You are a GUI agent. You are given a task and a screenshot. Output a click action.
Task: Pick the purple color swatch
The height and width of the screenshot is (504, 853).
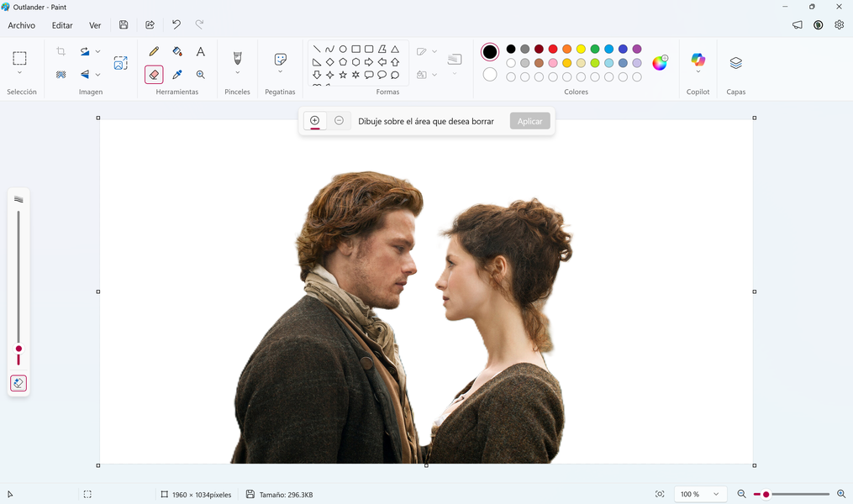637,49
